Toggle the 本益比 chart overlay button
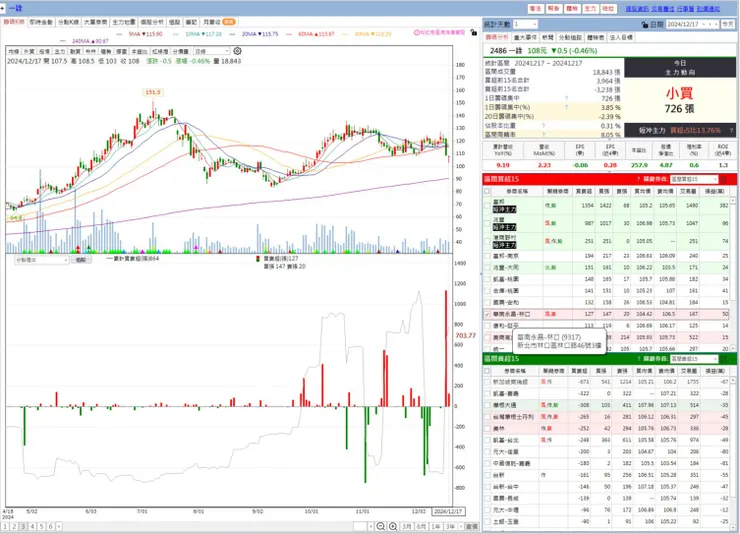The height and width of the screenshot is (534, 740). (x=139, y=51)
